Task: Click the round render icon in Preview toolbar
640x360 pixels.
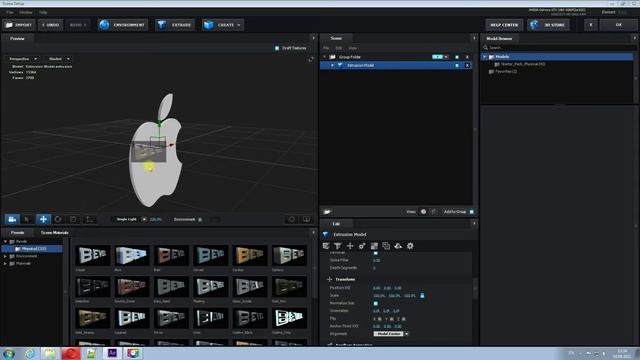Action: 291,220
